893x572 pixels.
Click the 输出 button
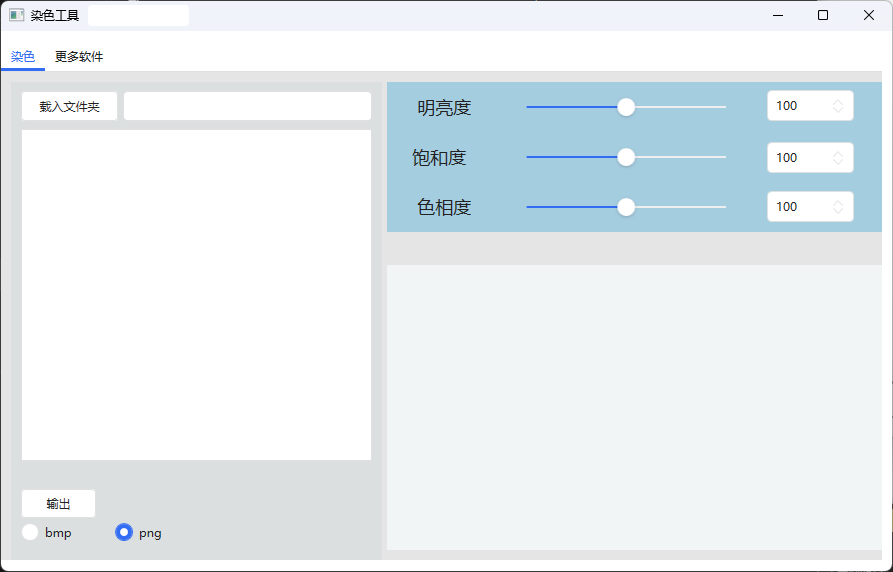tap(58, 504)
